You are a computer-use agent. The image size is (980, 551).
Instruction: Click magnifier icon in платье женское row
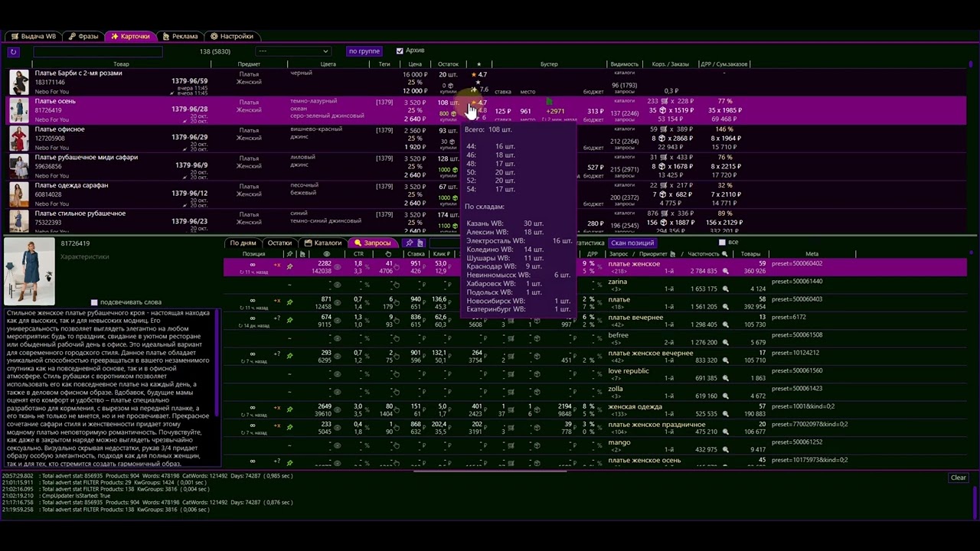726,271
